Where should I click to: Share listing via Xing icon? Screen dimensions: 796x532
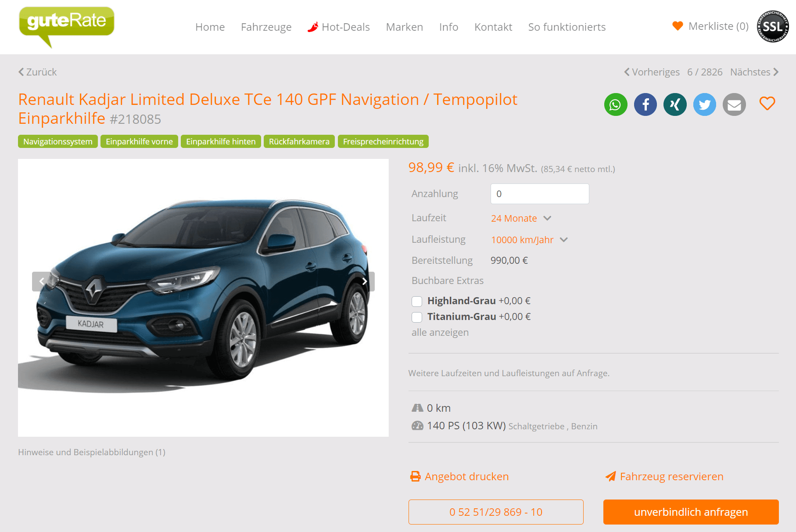click(675, 104)
